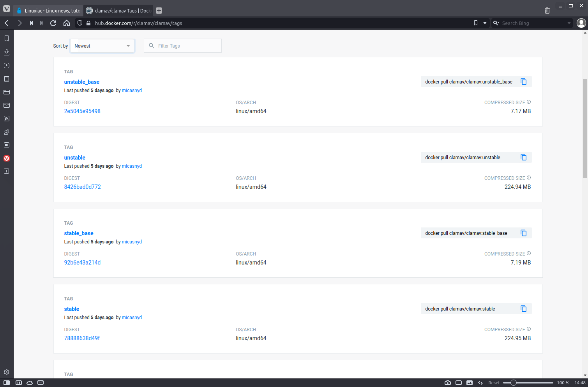Click the rewind history button
The width and height of the screenshot is (588, 387).
[x=32, y=23]
